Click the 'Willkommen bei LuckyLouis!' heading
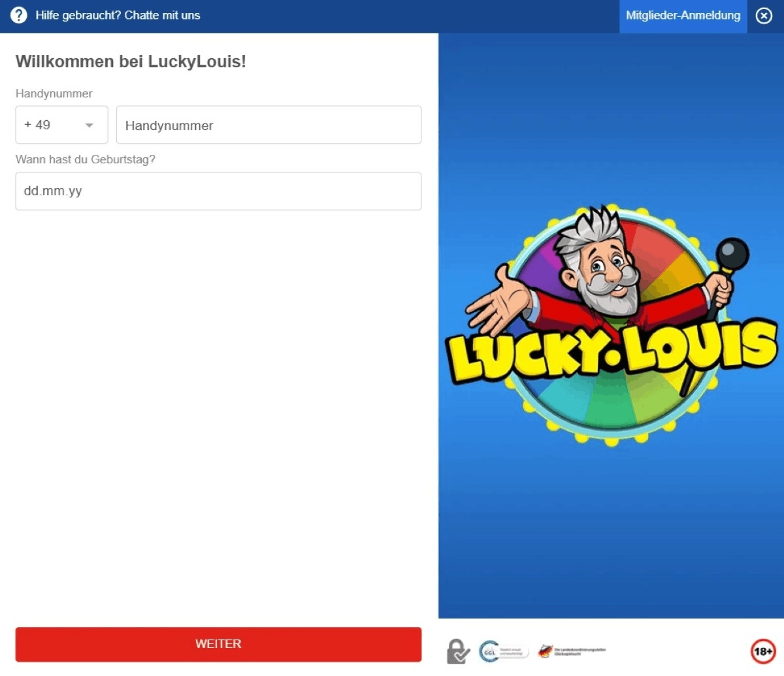The height and width of the screenshot is (676, 784). 131,62
